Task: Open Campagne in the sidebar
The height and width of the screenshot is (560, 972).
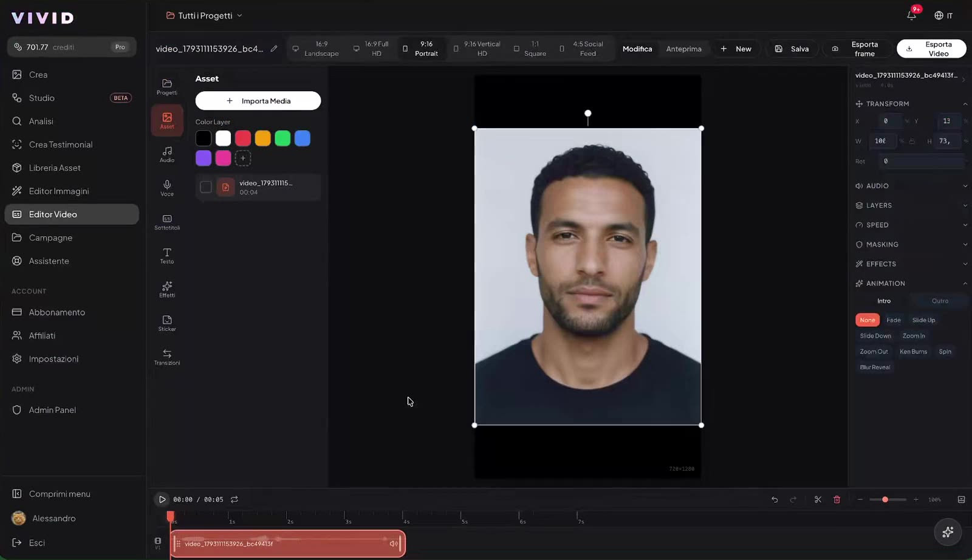Action: click(x=72, y=237)
